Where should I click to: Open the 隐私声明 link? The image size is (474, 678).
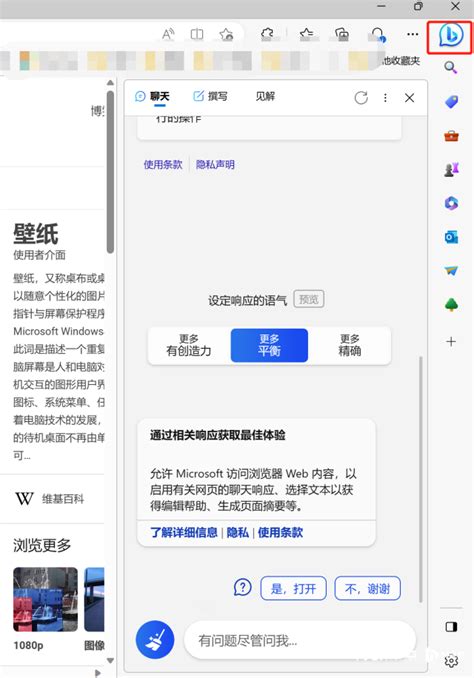pyautogui.click(x=215, y=164)
